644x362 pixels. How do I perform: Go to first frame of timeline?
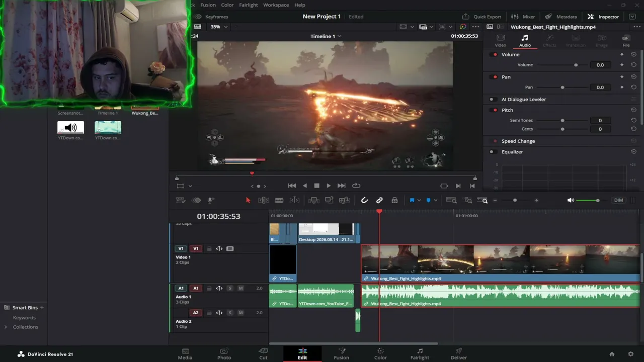point(292,186)
